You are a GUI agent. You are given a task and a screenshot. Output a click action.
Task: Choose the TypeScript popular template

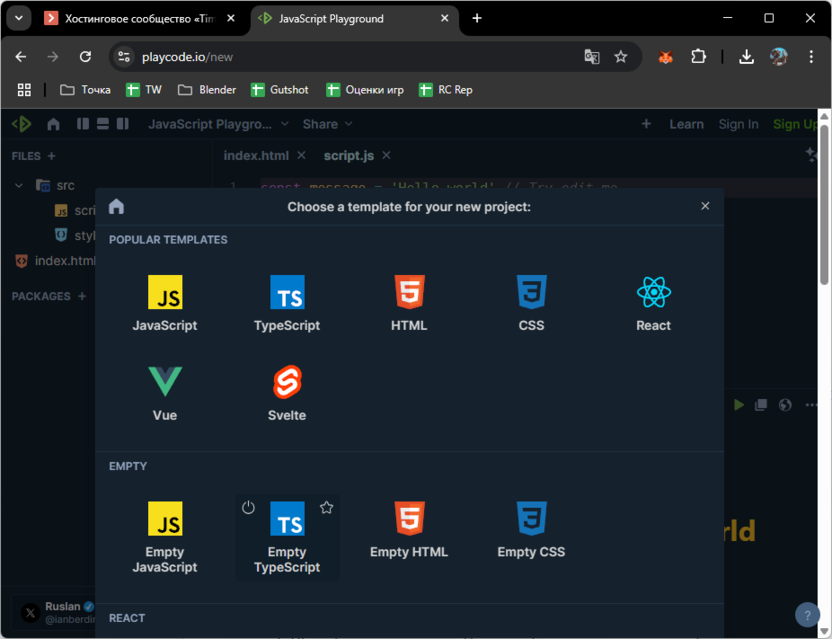287,304
